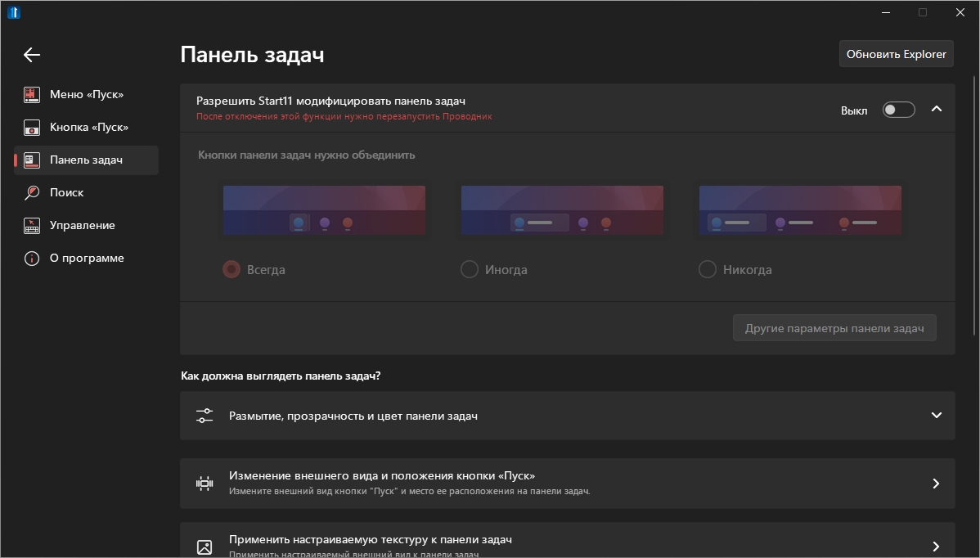Select the Всегда radio button

[x=232, y=269]
